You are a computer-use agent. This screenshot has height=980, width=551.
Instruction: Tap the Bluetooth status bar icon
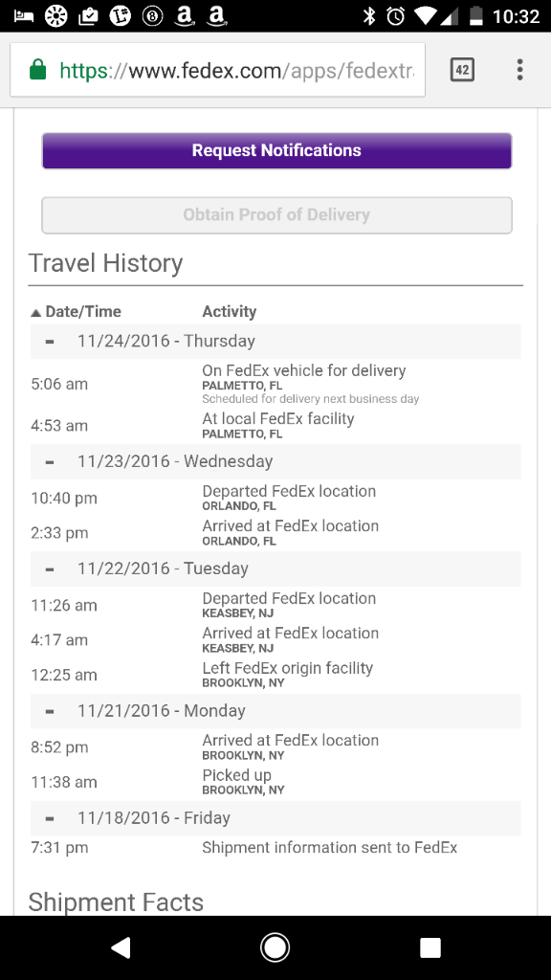[369, 17]
